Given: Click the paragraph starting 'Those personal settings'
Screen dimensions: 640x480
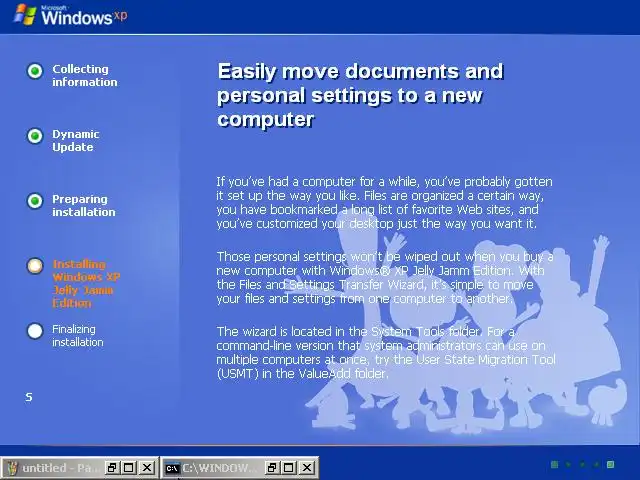Looking at the screenshot, I should pos(385,278).
